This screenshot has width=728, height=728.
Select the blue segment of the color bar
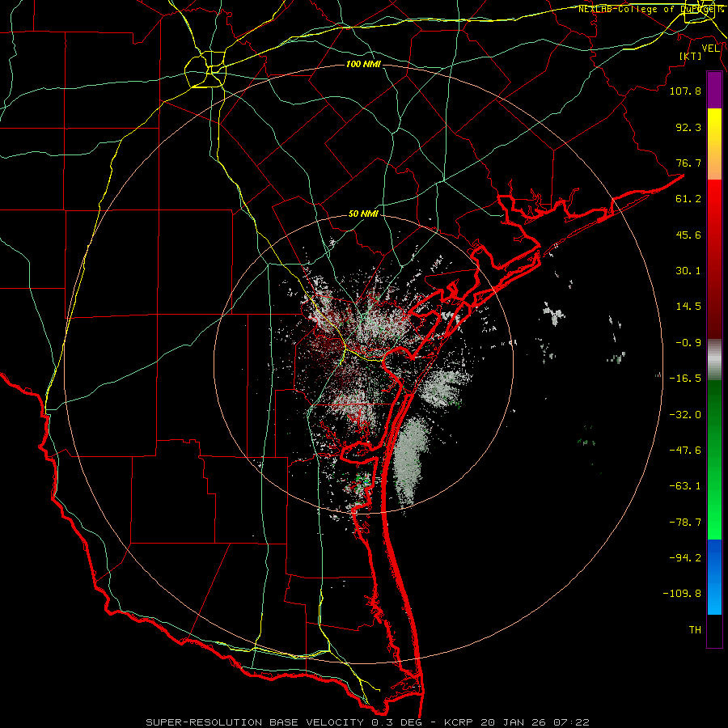click(x=714, y=577)
